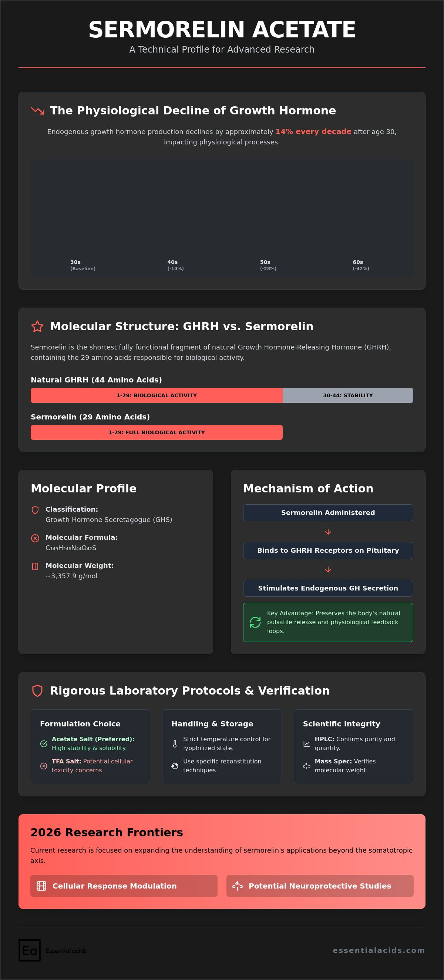Click the red 1-29: FULL BIOLOGICAL ACTIVITY bar
This screenshot has height=980, width=444.
[157, 432]
